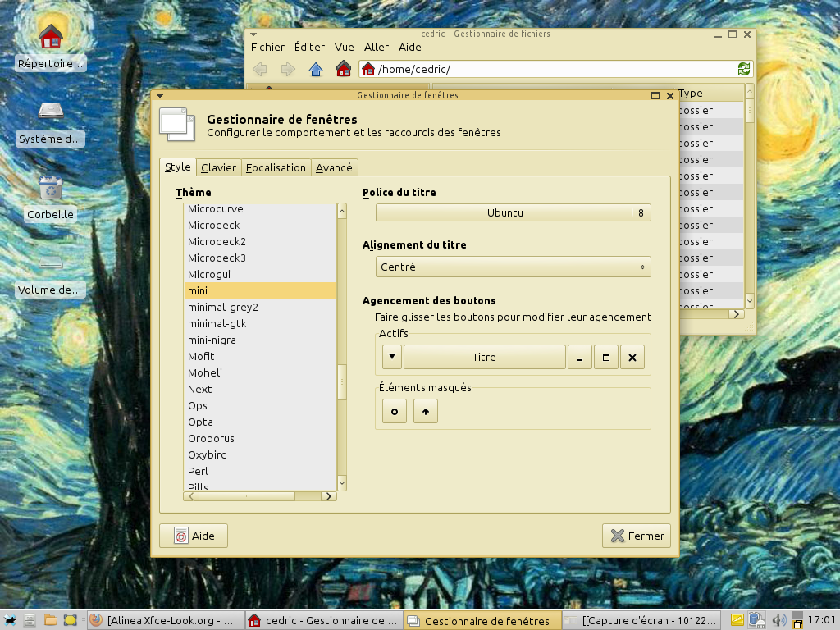Switch to cedric file manager taskbar entry

pos(324,620)
